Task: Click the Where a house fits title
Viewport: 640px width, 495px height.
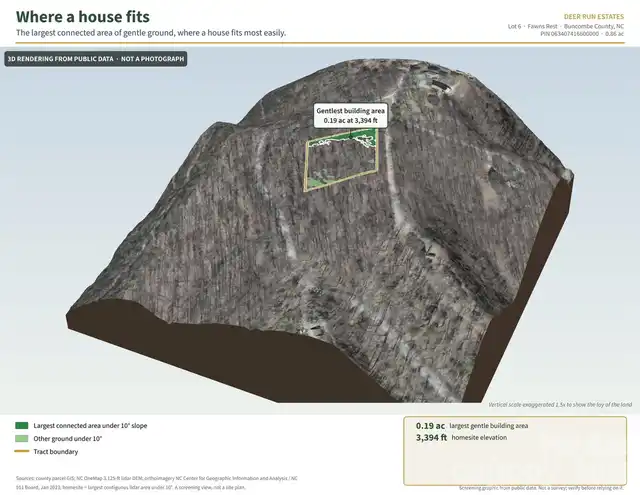Action: click(83, 17)
